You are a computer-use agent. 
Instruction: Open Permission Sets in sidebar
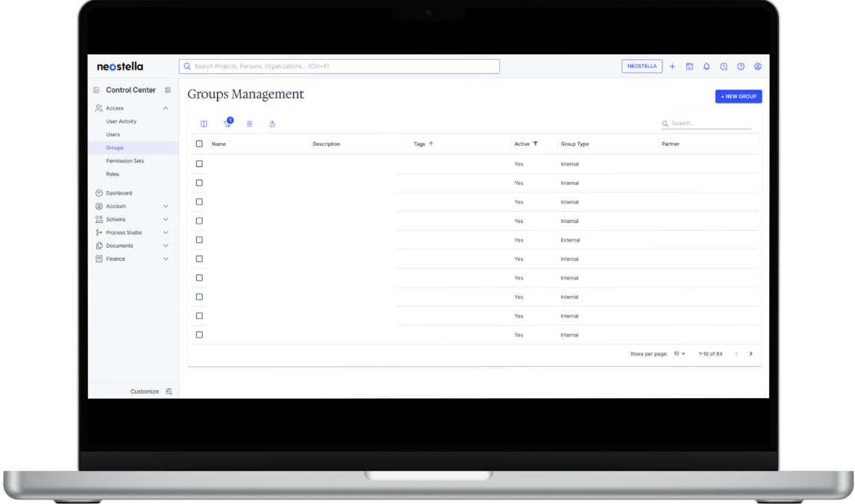pos(125,161)
